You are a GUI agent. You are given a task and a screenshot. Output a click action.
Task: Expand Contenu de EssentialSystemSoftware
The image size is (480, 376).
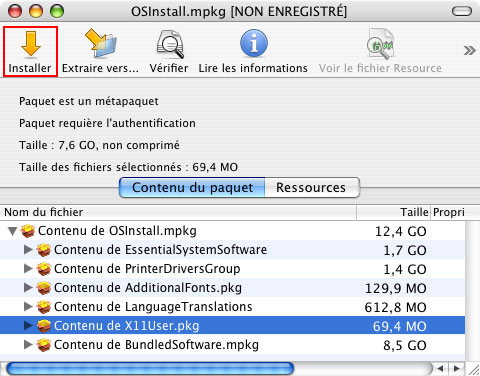click(x=28, y=249)
